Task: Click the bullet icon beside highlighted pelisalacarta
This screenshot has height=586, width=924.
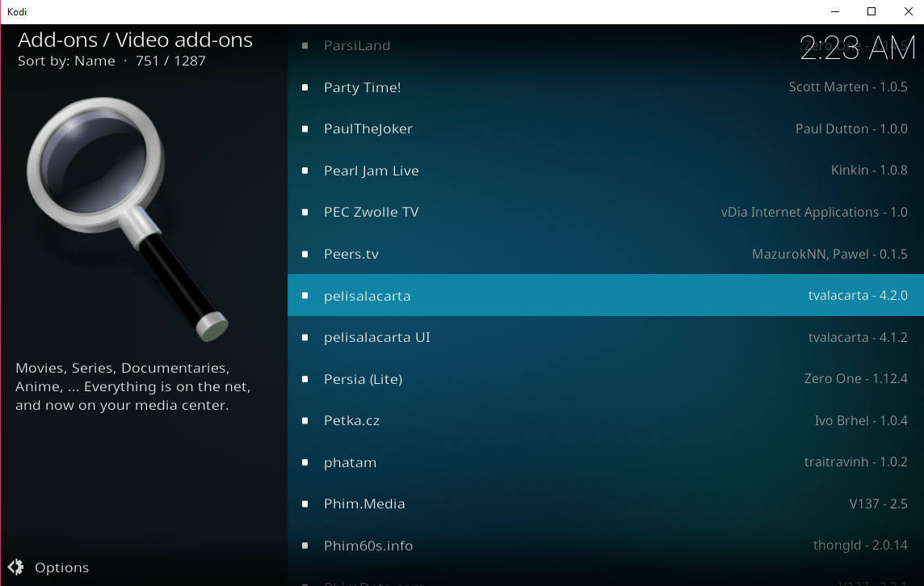Action: click(x=304, y=296)
